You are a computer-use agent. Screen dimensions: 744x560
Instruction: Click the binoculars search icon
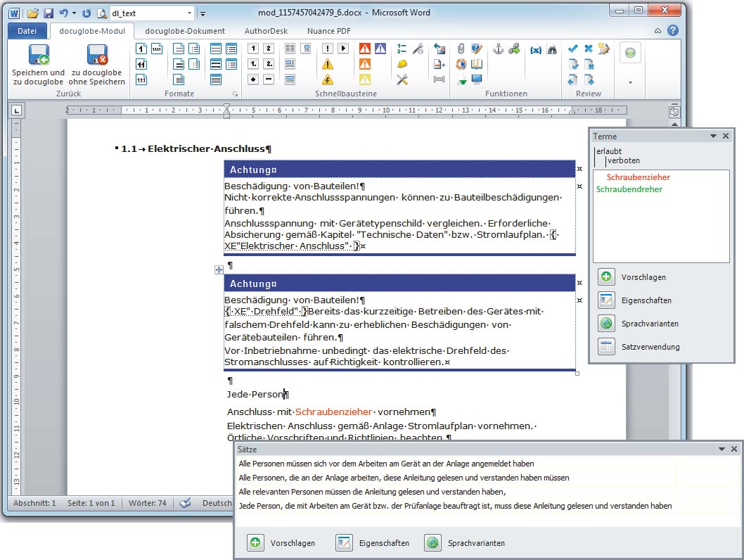point(552,49)
